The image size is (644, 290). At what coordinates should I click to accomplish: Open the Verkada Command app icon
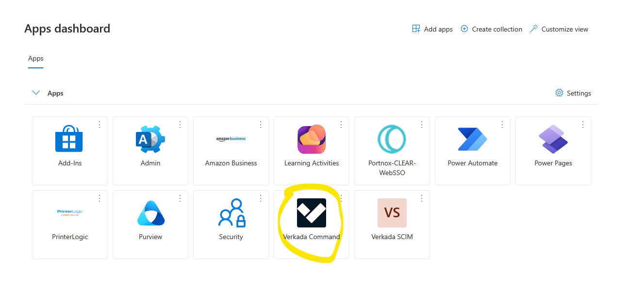click(311, 213)
